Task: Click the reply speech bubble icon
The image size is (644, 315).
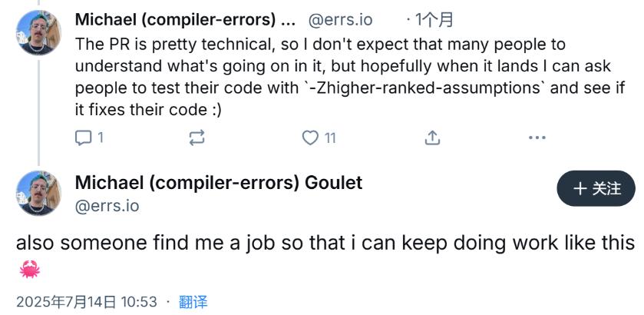Action: pyautogui.click(x=84, y=138)
